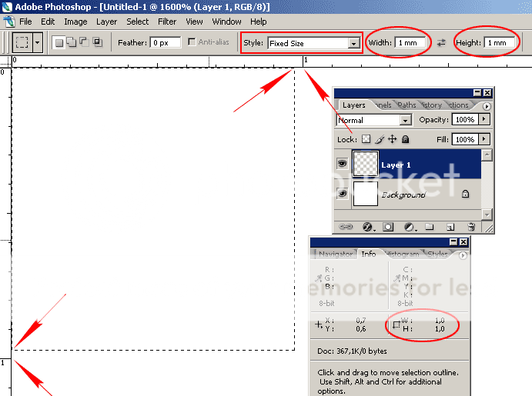This screenshot has width=532, height=396.
Task: Open the Layer menu
Action: tap(106, 22)
